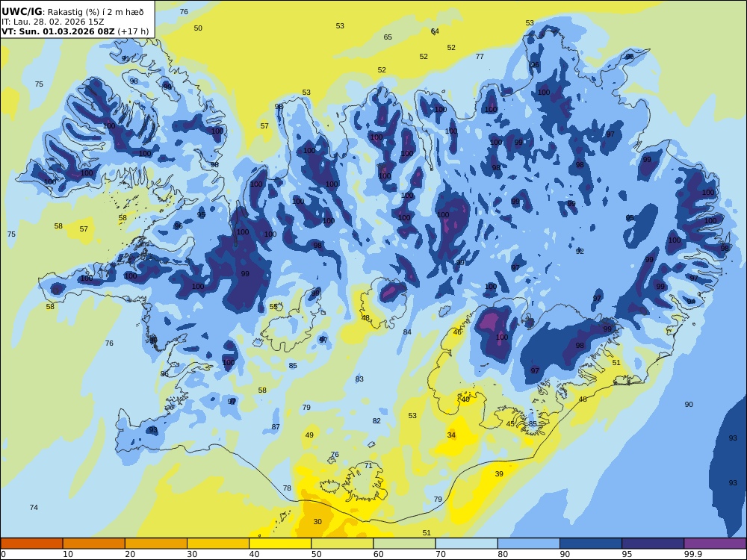Click the map value '83' in the interior

point(359,379)
